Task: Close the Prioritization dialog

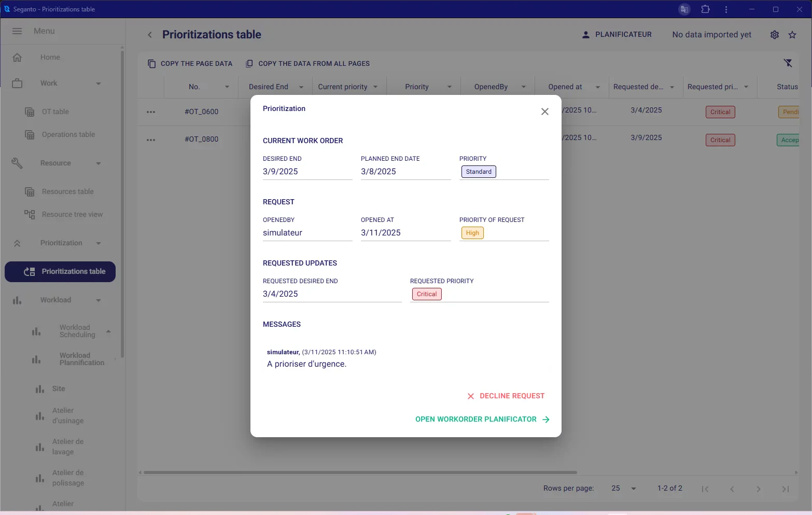Action: [544, 112]
